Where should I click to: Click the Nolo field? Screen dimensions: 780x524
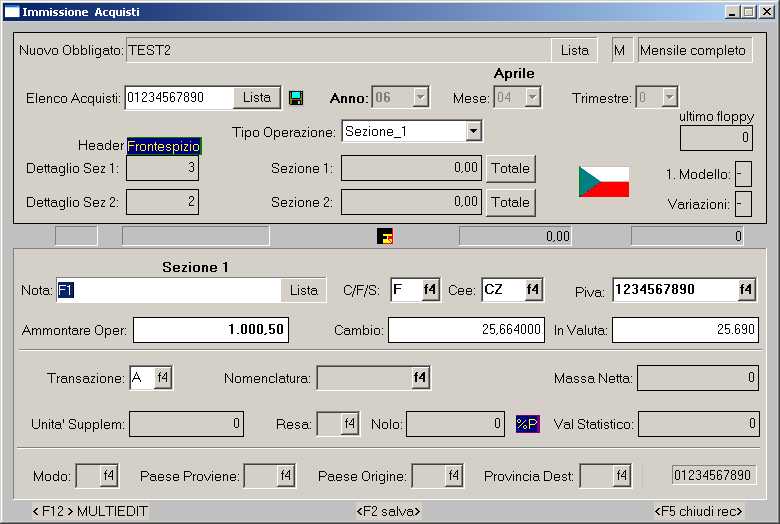point(455,424)
